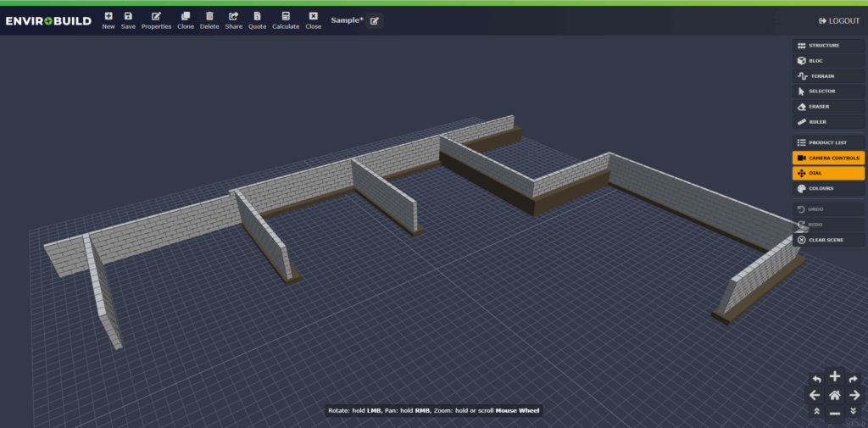Save the current design
Screen dimensions: 868x428
[128, 20]
